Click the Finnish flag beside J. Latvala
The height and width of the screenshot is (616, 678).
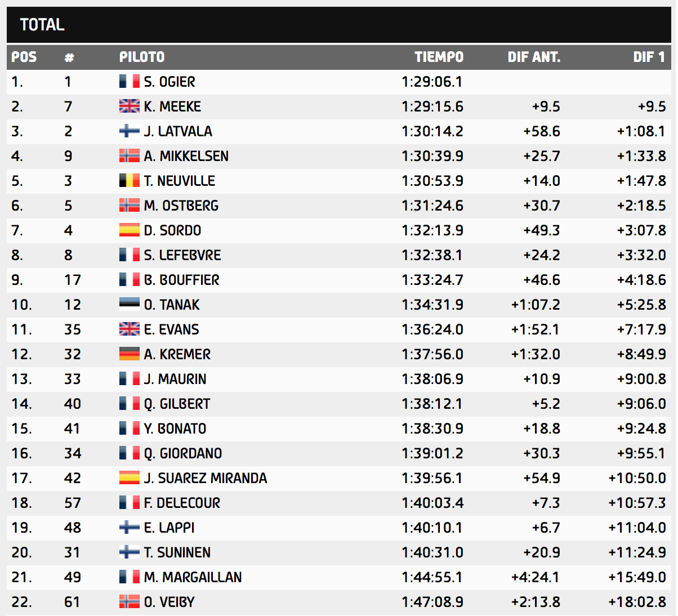coord(129,131)
